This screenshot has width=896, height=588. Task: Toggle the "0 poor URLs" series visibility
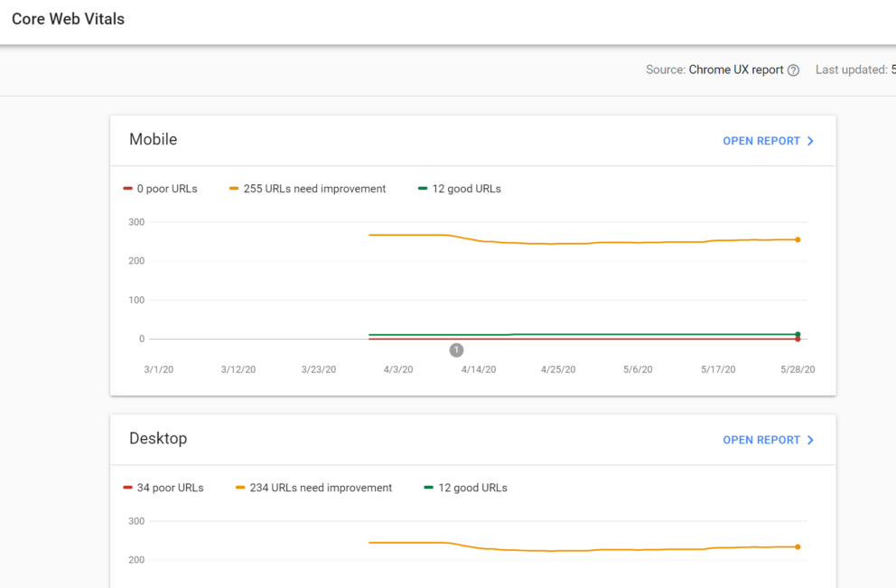pyautogui.click(x=161, y=188)
